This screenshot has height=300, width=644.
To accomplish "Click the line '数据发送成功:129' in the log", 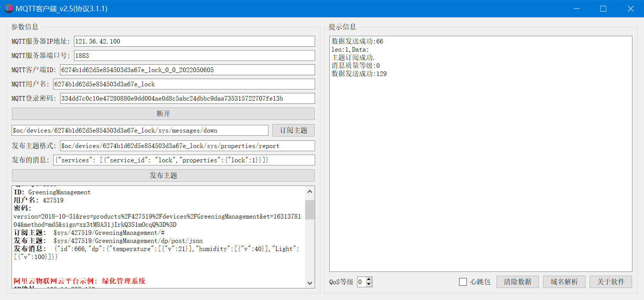I will 359,74.
